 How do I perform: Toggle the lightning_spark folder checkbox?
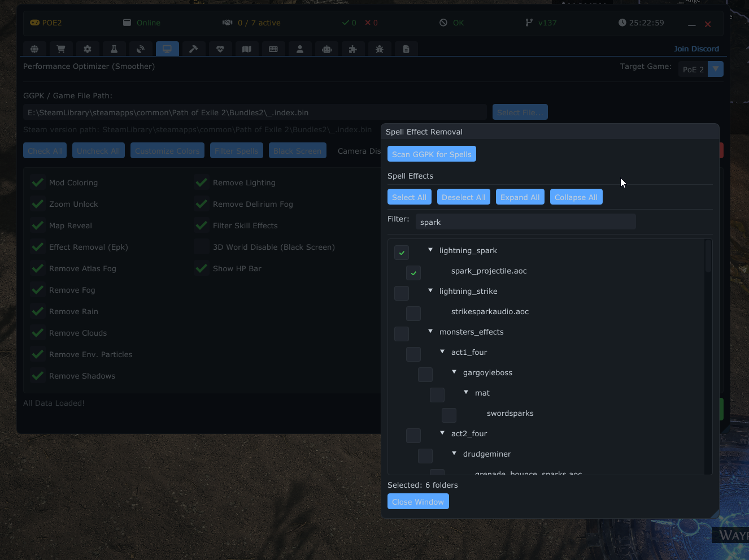tap(402, 253)
